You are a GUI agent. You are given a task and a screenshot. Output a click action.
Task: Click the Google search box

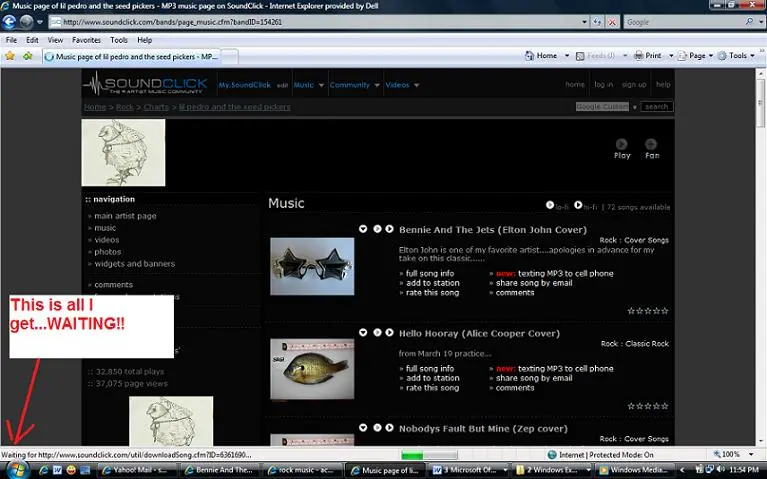coord(683,22)
